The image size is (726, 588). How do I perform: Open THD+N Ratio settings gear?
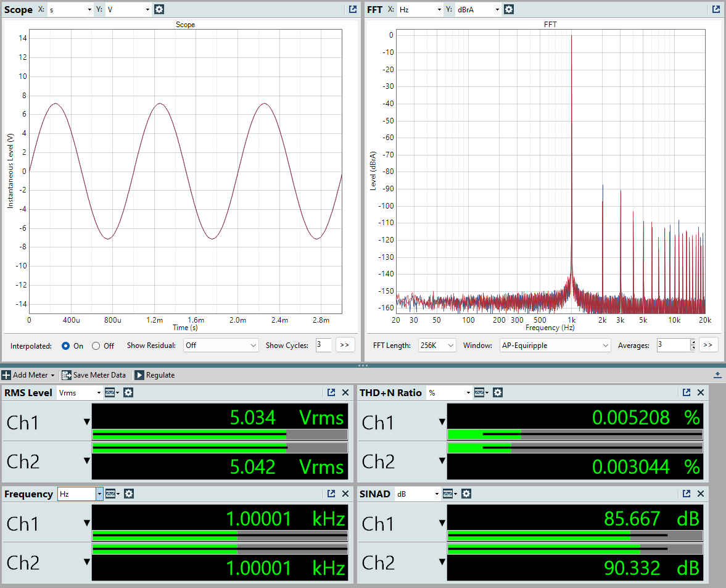click(498, 392)
